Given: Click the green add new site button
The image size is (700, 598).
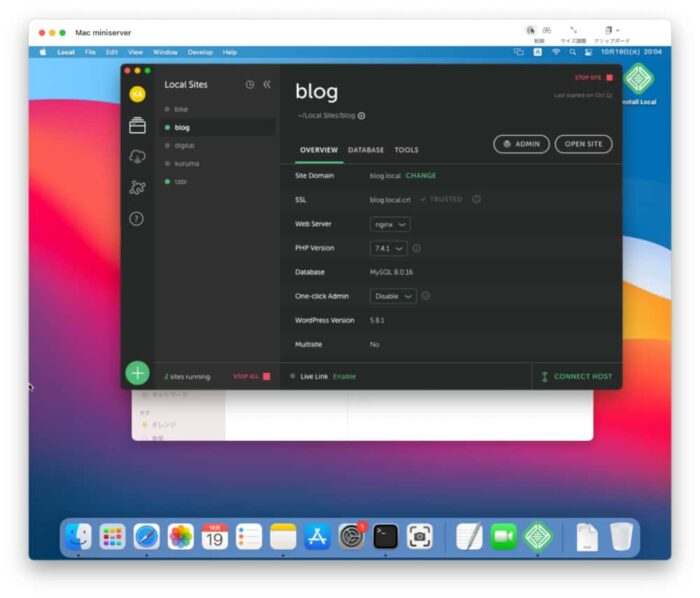Looking at the screenshot, I should 137,373.
